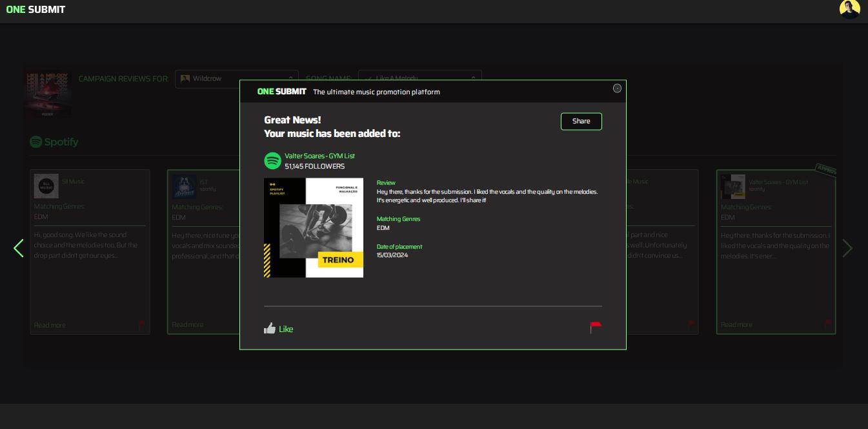Image resolution: width=868 pixels, height=429 pixels.
Task: Click the Spotify platform logo heading
Action: pos(54,141)
